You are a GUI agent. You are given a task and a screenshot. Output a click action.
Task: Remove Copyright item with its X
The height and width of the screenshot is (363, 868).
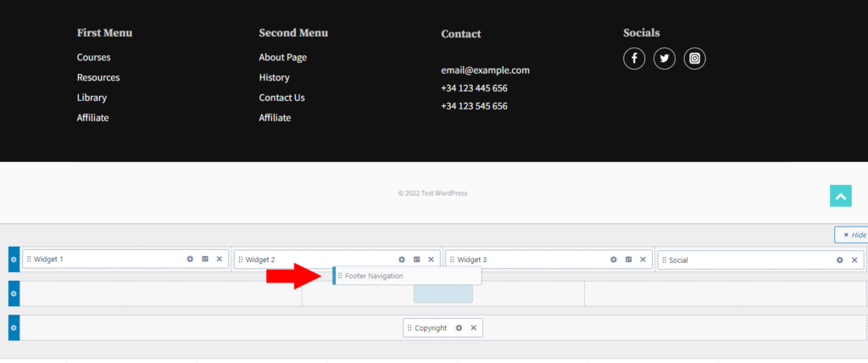point(473,327)
